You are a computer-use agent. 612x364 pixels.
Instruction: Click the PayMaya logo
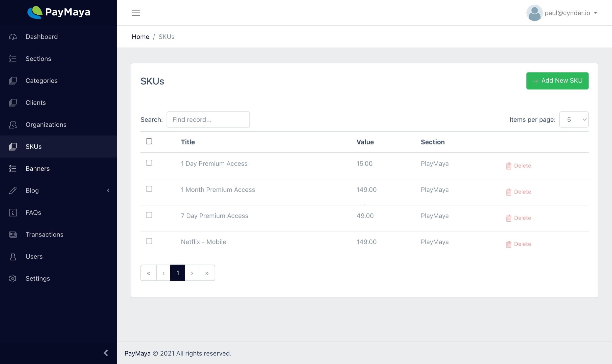point(59,12)
